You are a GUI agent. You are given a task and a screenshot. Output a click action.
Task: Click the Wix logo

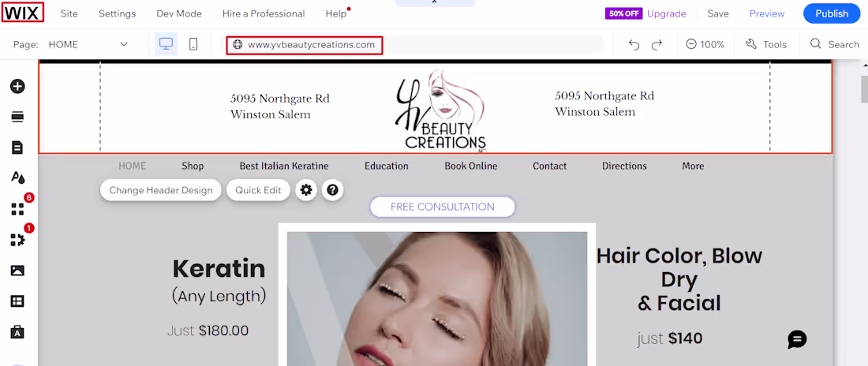point(22,13)
